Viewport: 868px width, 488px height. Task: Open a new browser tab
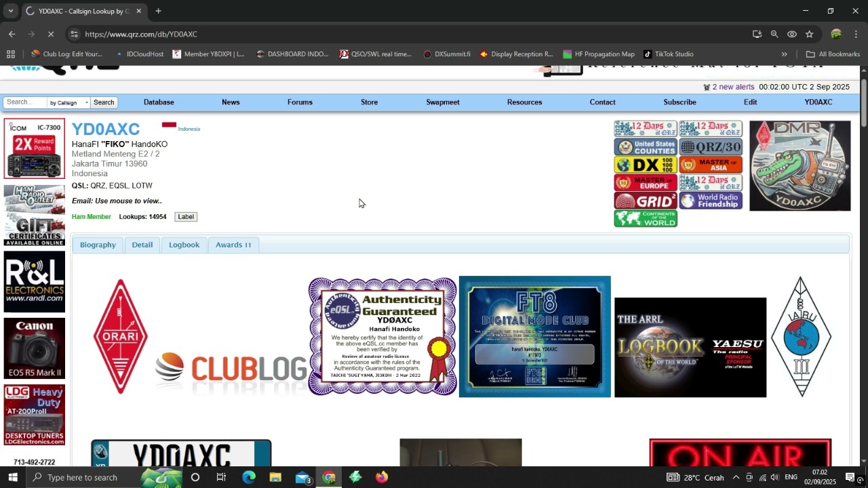[158, 11]
